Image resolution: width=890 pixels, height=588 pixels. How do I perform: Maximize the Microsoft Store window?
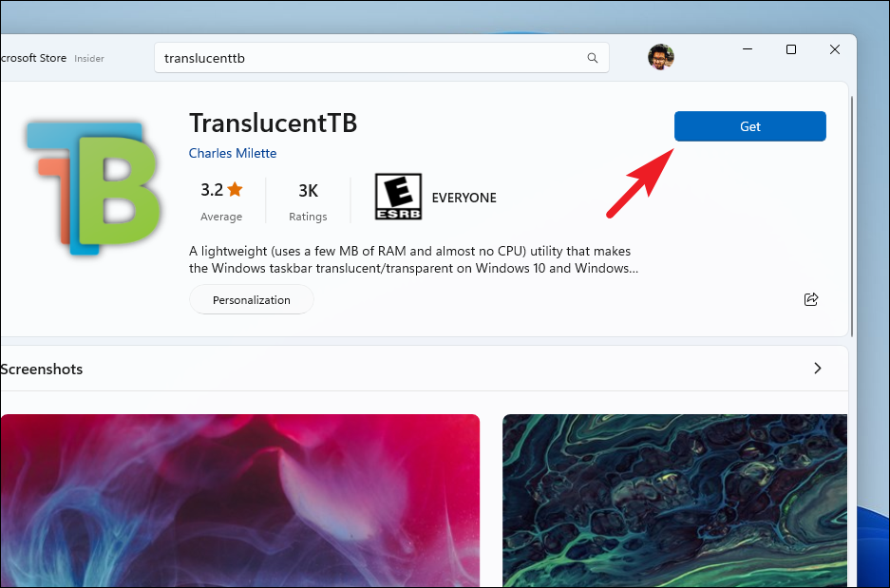click(x=790, y=49)
